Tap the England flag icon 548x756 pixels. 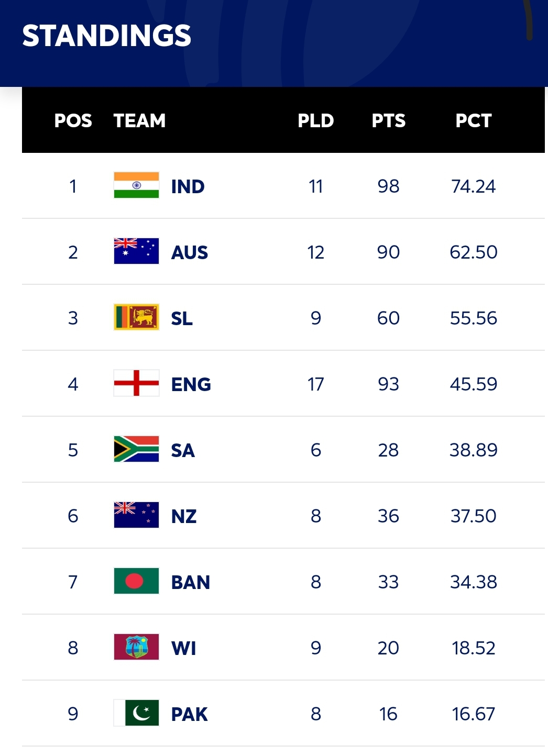tap(136, 383)
